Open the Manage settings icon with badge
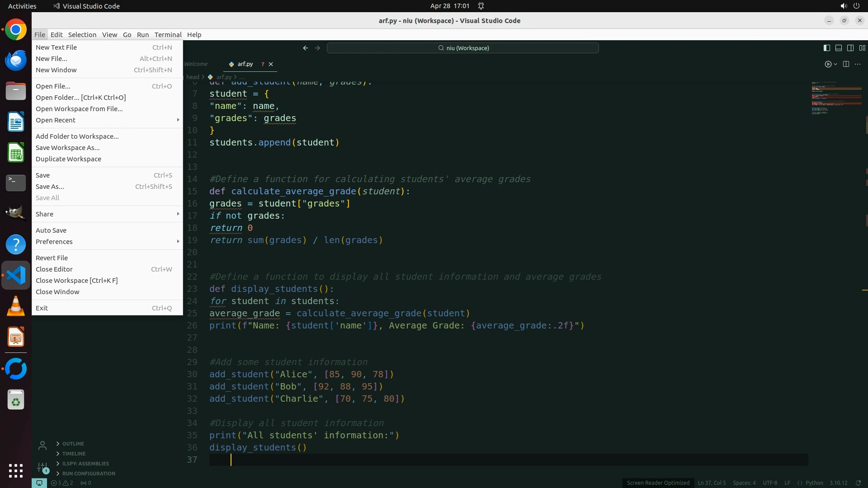868x488 pixels. point(42,467)
